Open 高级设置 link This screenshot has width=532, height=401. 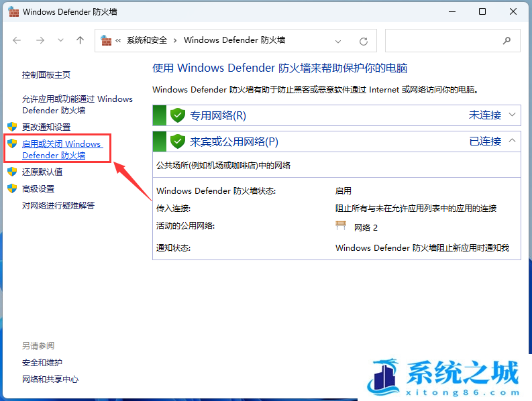[x=38, y=188]
